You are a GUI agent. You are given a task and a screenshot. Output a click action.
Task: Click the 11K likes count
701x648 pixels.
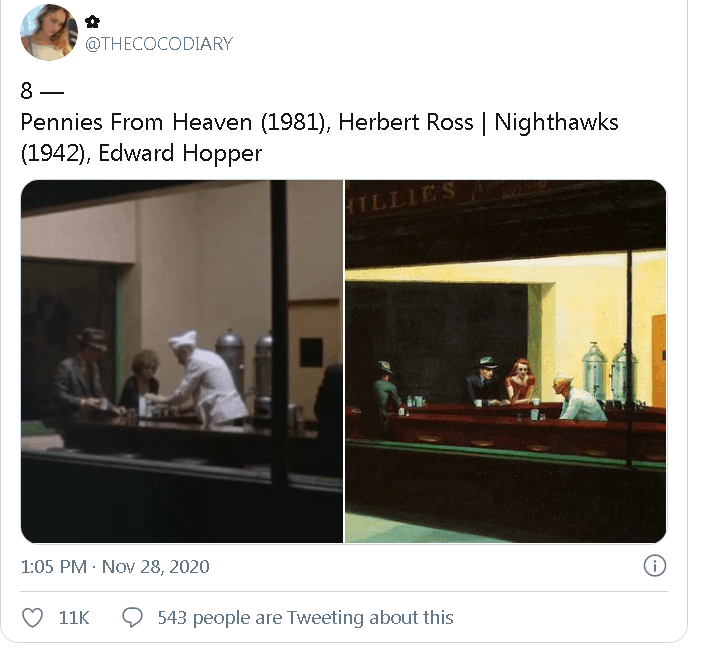click(74, 618)
